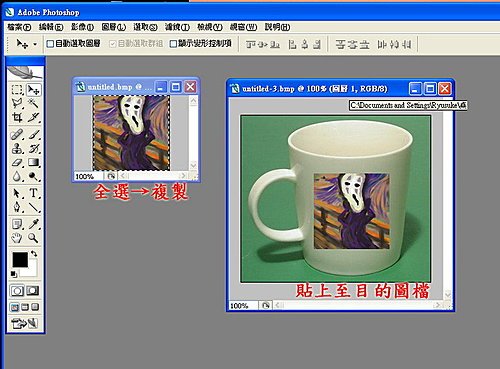Open the 圖層 menu
The height and width of the screenshot is (369, 500).
[114, 27]
